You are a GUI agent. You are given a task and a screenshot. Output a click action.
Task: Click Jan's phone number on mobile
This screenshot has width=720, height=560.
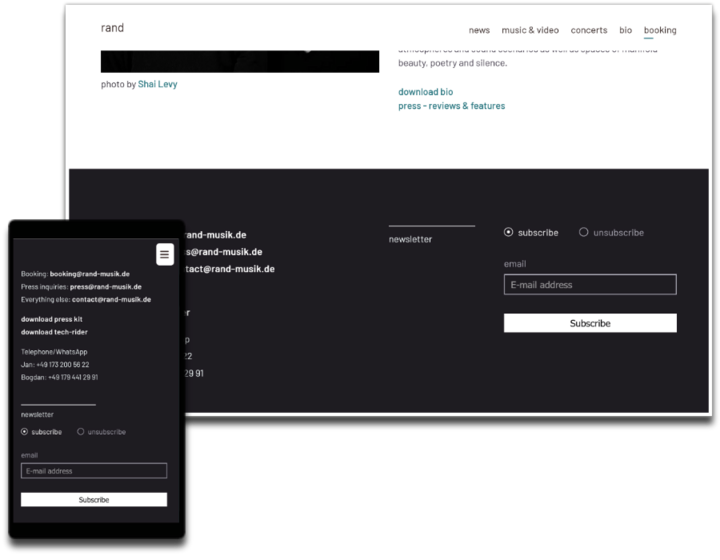click(x=62, y=365)
